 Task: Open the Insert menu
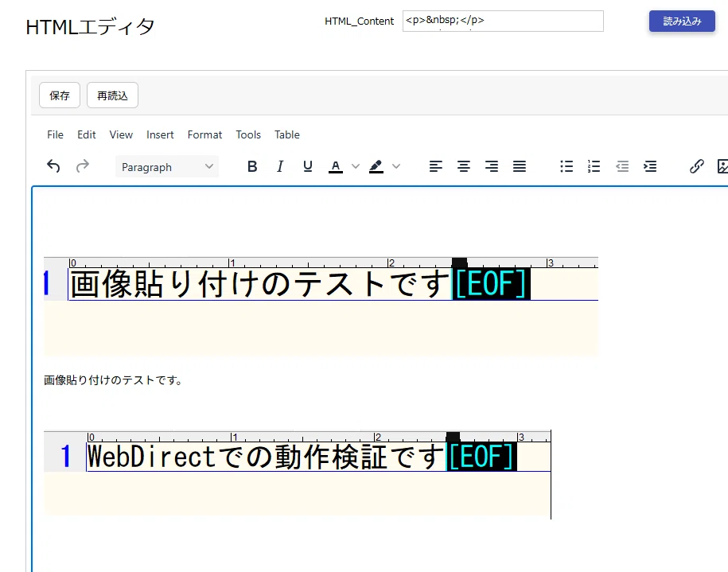tap(160, 134)
